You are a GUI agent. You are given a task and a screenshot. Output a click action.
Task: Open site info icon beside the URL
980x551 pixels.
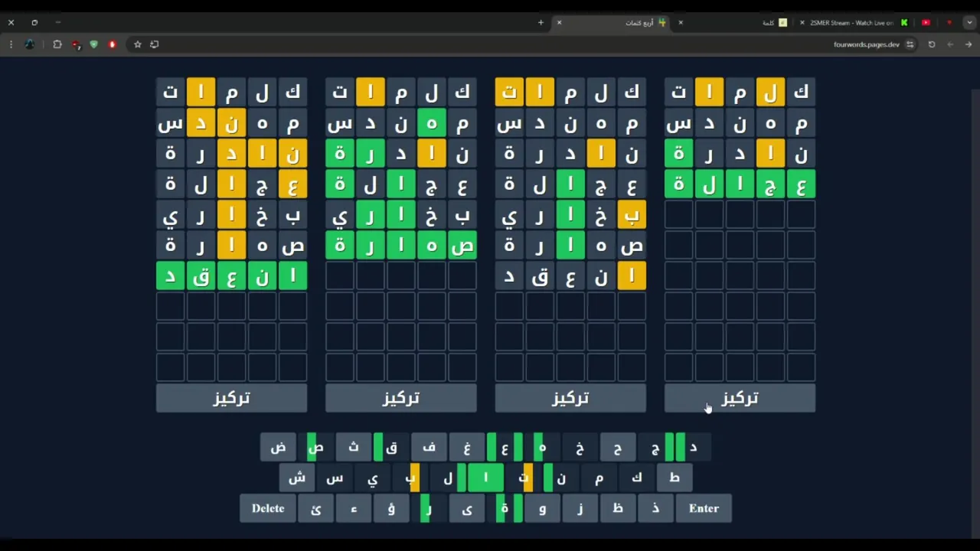(910, 44)
